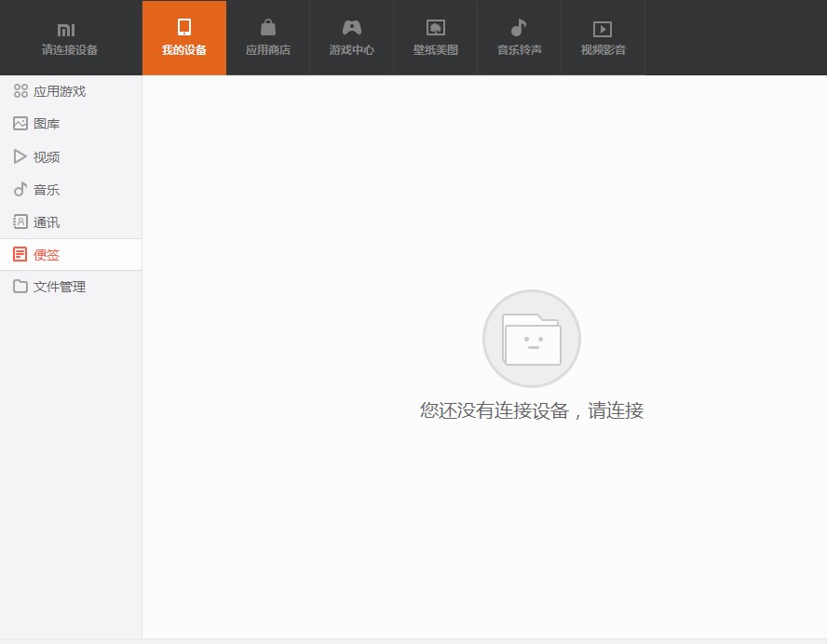Click the red notes icon beside 便签

tap(20, 254)
